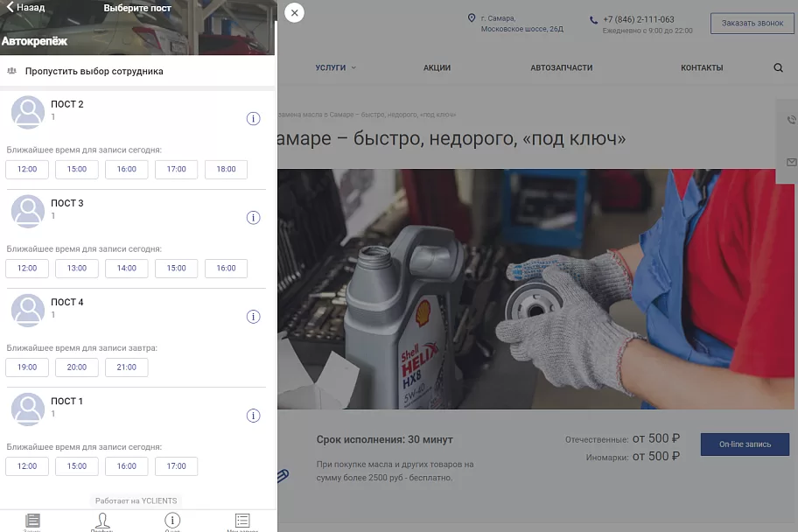Choose the 12:00 slot for ПОСТ 2
798x532 pixels.
point(27,170)
